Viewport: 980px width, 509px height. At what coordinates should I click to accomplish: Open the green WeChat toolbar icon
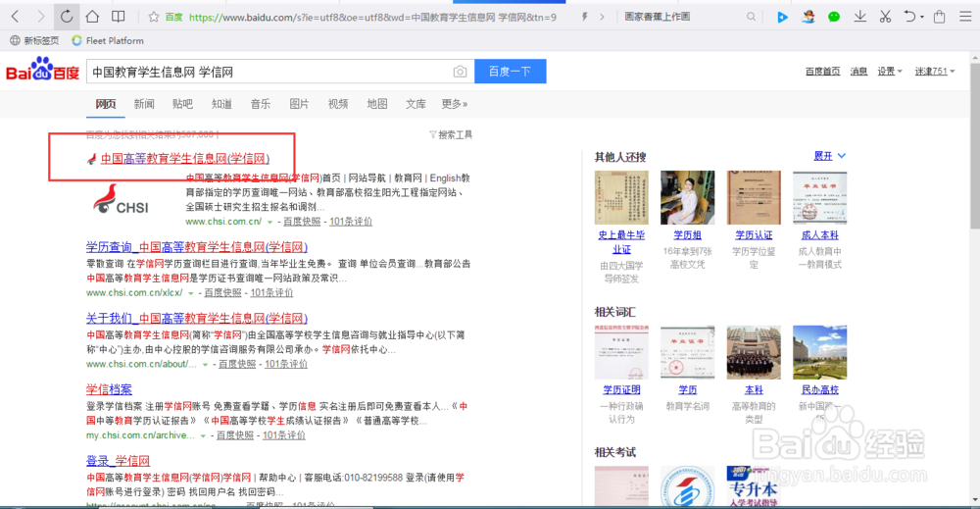834,17
